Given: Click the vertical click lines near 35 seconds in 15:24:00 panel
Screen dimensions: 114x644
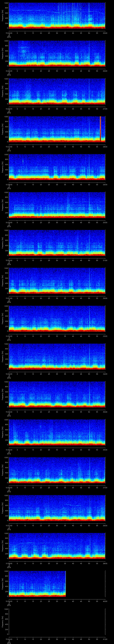Looking at the screenshot, I should [65, 14].
